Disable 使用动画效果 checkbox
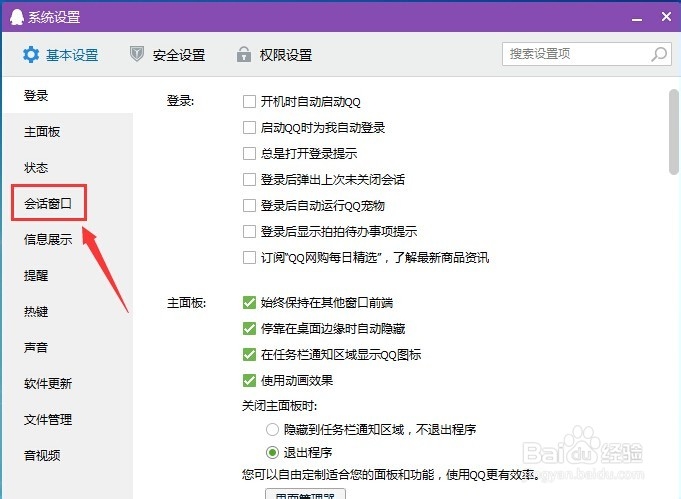This screenshot has height=499, width=681. (249, 380)
